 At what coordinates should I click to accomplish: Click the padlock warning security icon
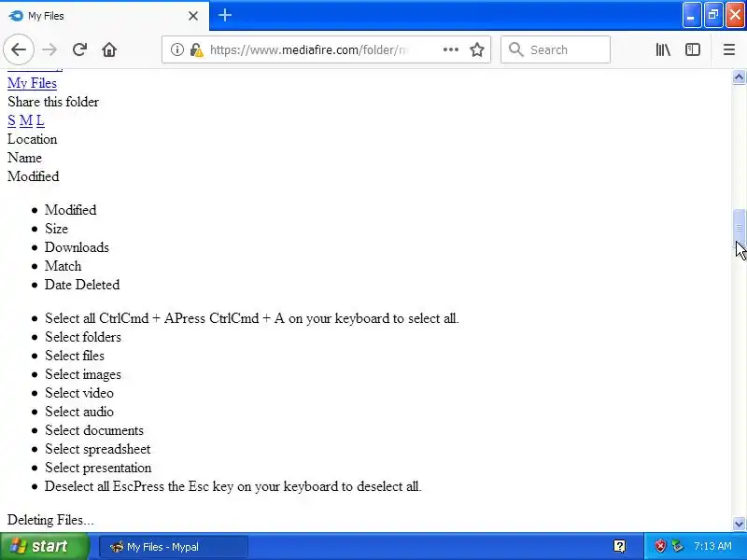pos(196,49)
